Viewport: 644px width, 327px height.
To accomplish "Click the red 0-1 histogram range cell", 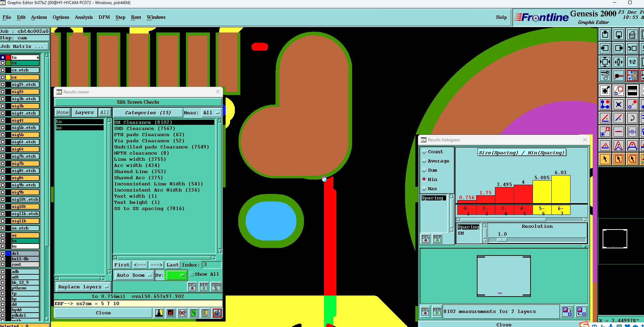I will 467,210.
